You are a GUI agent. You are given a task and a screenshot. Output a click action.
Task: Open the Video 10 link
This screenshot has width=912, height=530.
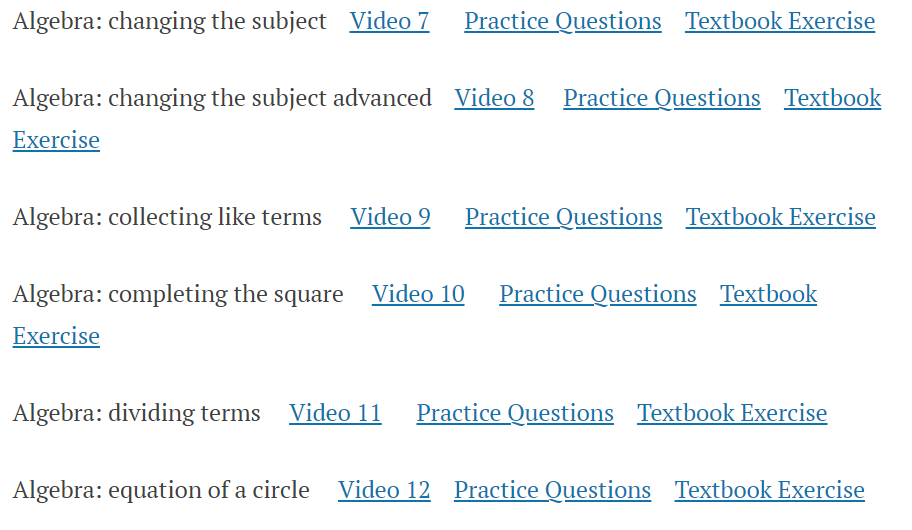418,294
